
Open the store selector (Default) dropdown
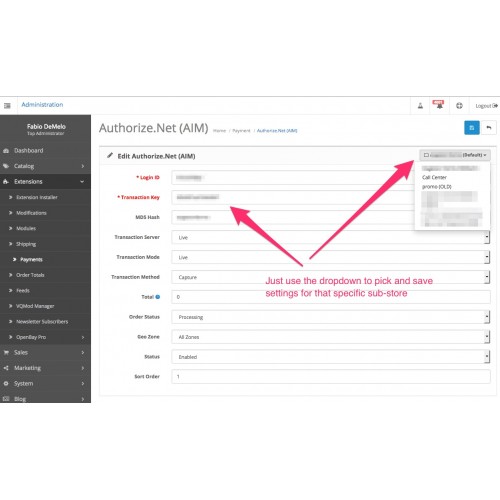(455, 155)
